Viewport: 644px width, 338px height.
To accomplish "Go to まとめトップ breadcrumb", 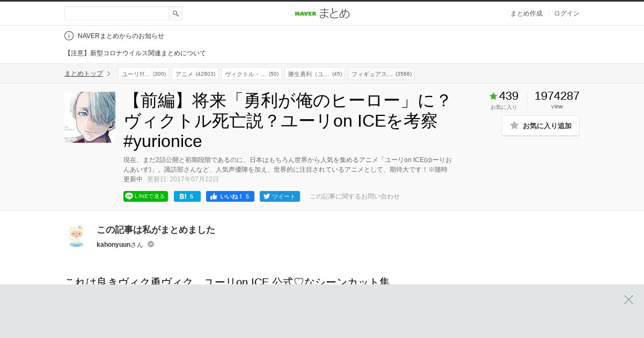I will pyautogui.click(x=84, y=74).
